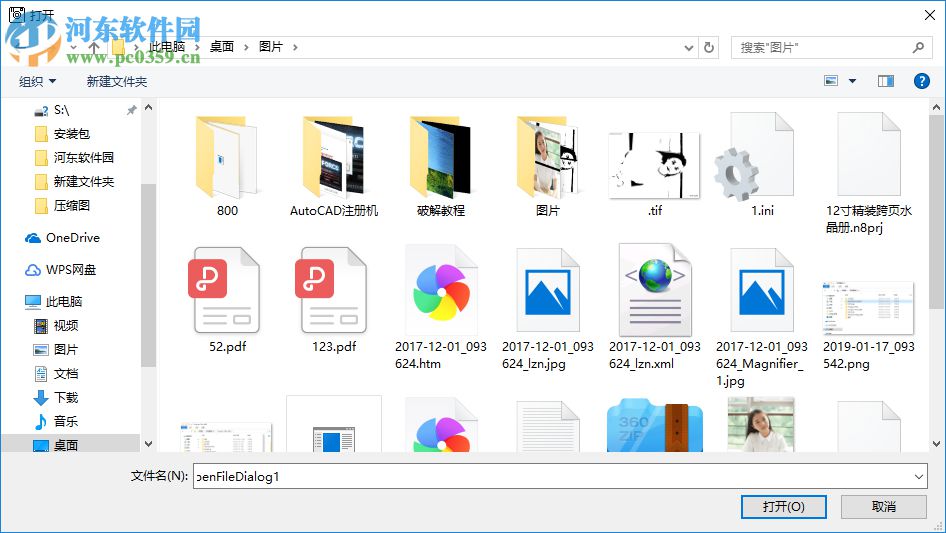Click 桌面 in address breadcrumb

tap(221, 47)
